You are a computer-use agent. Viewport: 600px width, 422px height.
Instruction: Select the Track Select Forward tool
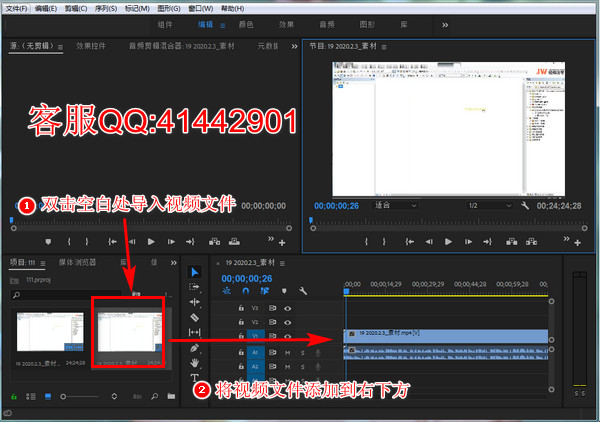tap(194, 287)
